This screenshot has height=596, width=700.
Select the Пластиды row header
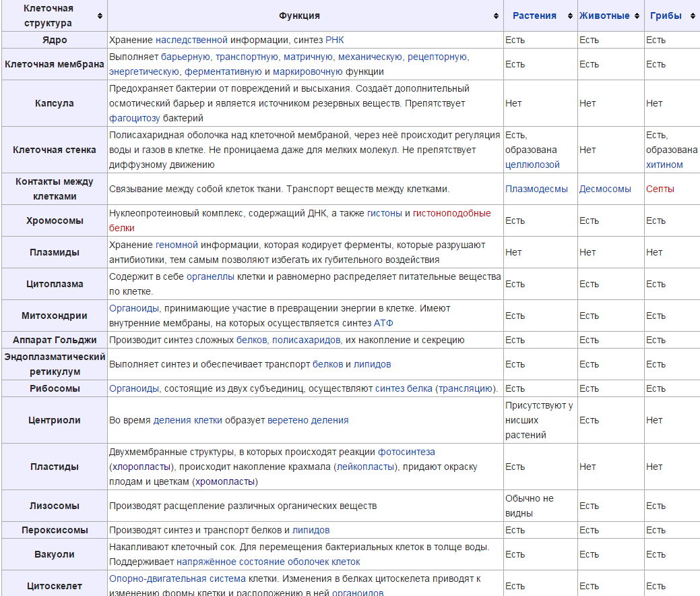[x=55, y=467]
